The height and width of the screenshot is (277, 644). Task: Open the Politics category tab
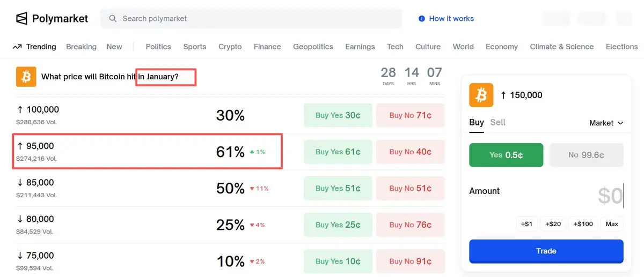[158, 47]
